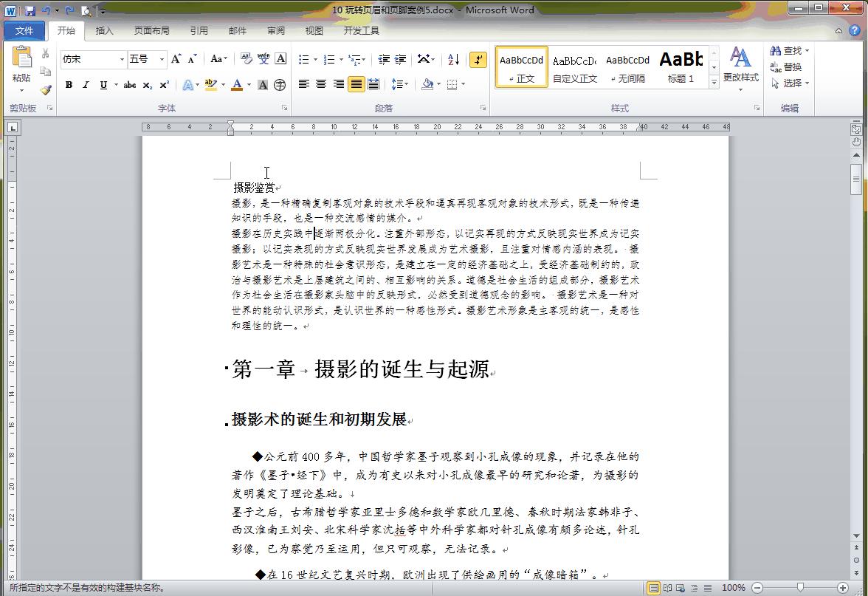
Task: Click the Cut scissors icon
Action: click(x=46, y=53)
